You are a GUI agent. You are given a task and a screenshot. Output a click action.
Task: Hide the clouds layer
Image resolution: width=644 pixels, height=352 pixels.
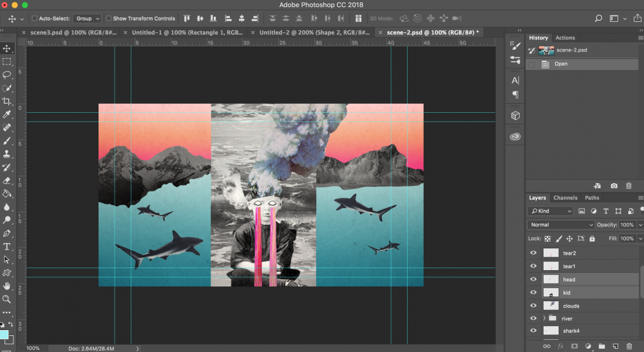pos(533,306)
